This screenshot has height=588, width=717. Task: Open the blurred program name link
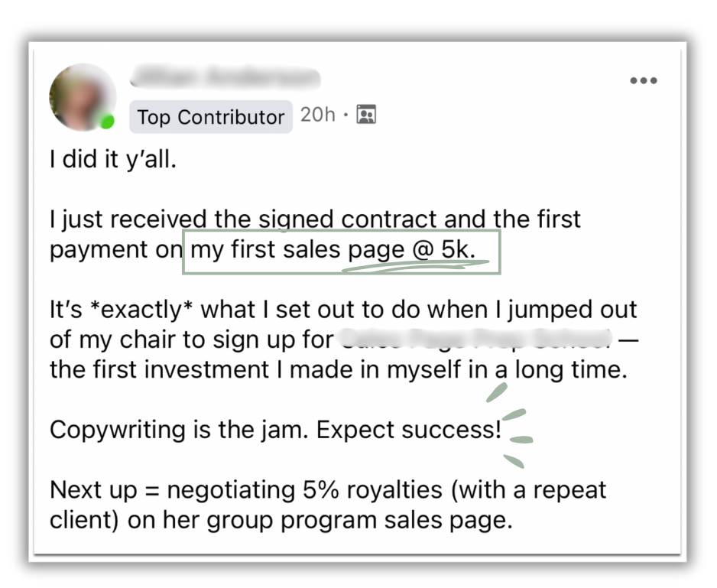pos(475,337)
